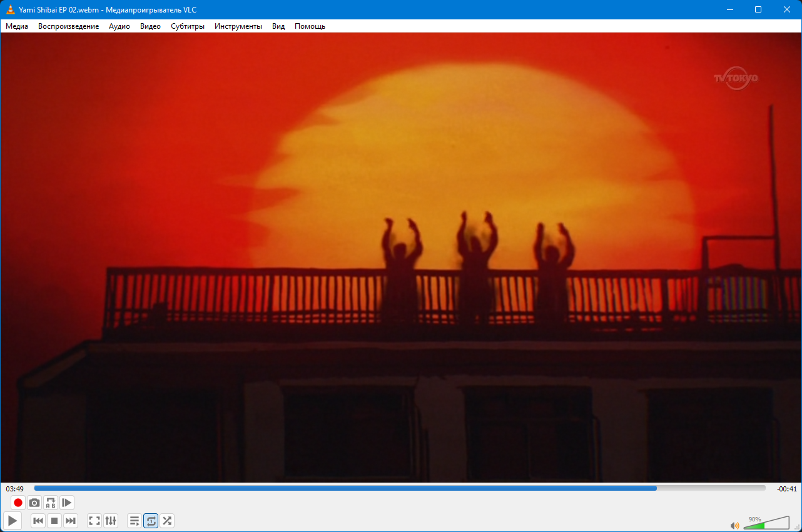Mute audio via speaker icon
Image resolution: width=802 pixels, height=532 pixels.
(x=735, y=525)
